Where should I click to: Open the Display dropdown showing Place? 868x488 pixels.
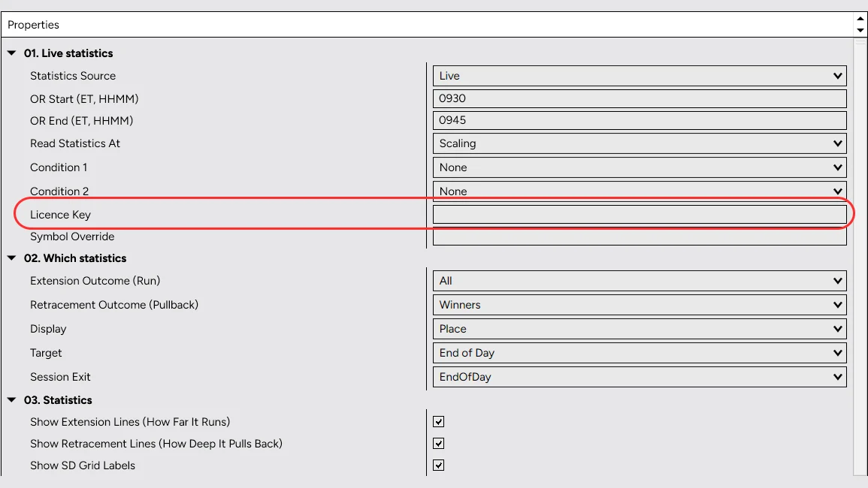640,329
